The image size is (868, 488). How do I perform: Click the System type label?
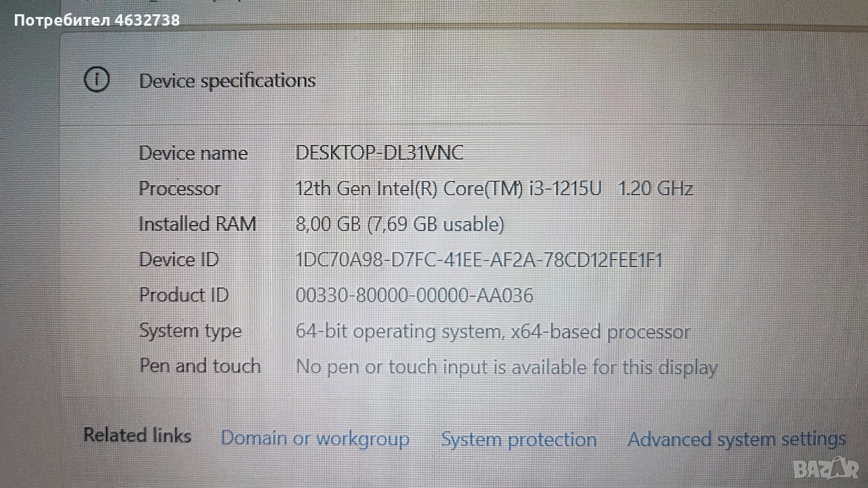(190, 331)
